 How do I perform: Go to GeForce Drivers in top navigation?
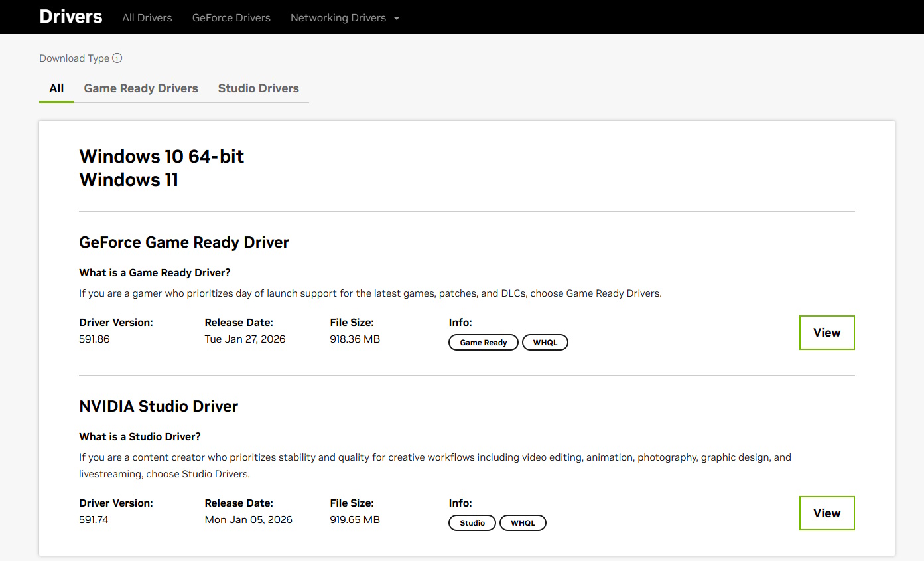pyautogui.click(x=231, y=18)
